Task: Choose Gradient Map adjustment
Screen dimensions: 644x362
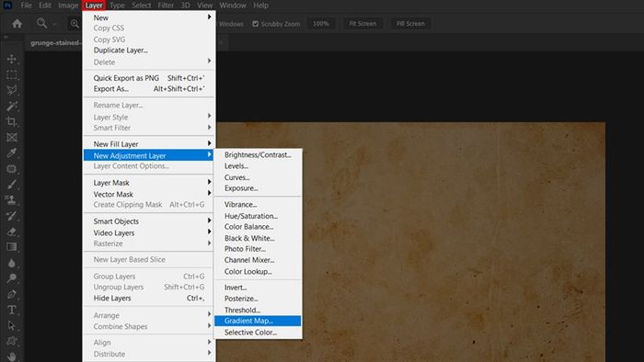Action: pos(258,321)
